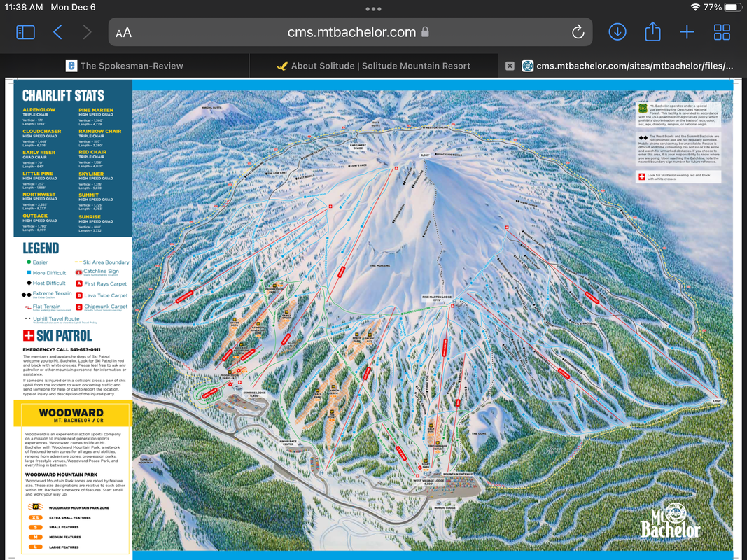Screen dimensions: 747x560
Task: Tap the battery indicator in status bar
Action: pyautogui.click(x=732, y=7)
